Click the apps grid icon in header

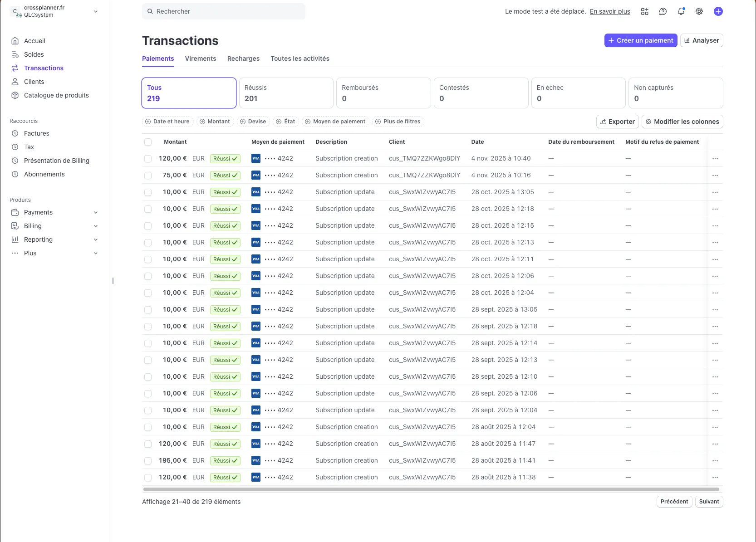point(644,12)
